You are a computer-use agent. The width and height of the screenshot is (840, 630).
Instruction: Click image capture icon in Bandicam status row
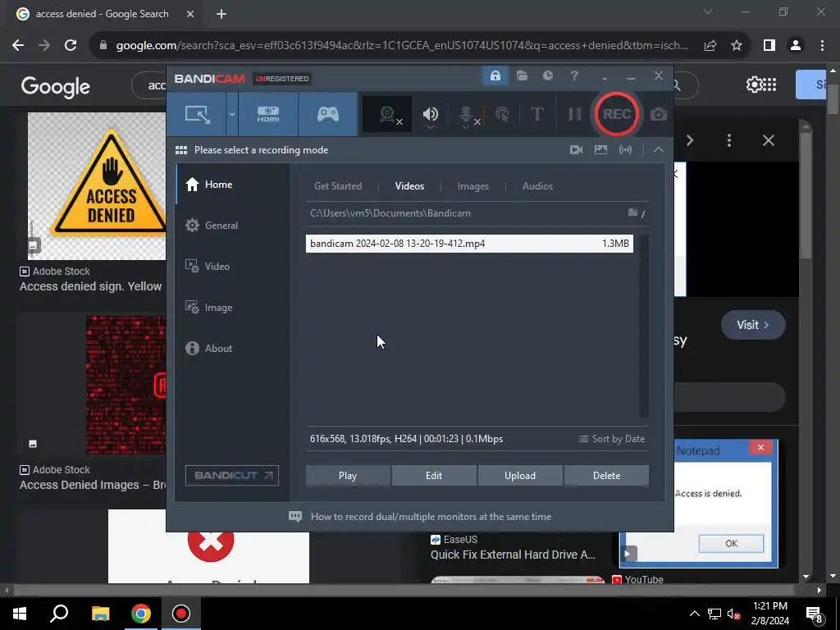(600, 150)
